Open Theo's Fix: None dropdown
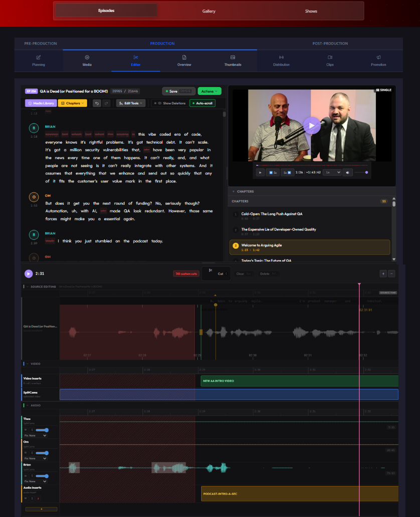 [x=35, y=435]
